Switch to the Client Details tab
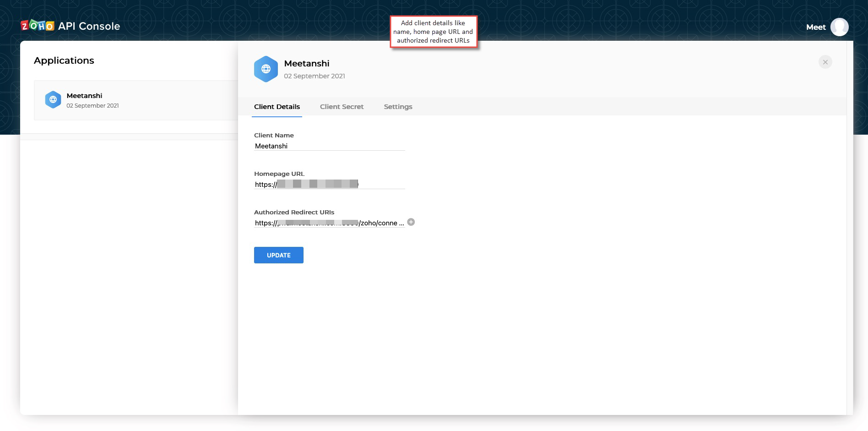Image resolution: width=868 pixels, height=431 pixels. coord(277,107)
